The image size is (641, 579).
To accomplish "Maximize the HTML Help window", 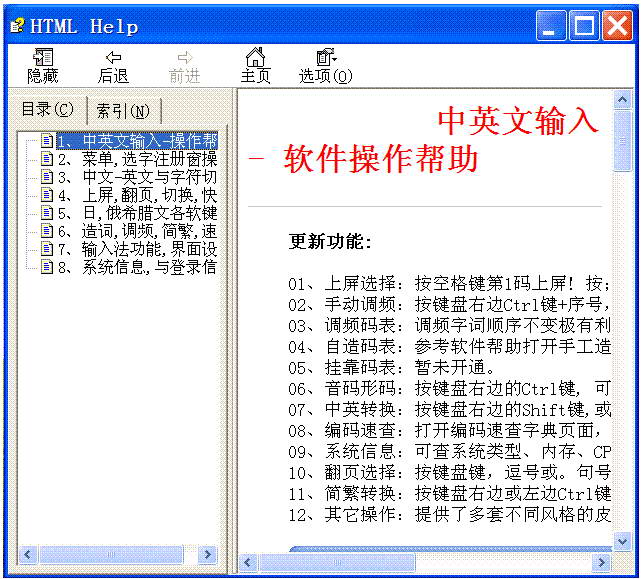I will click(x=585, y=26).
